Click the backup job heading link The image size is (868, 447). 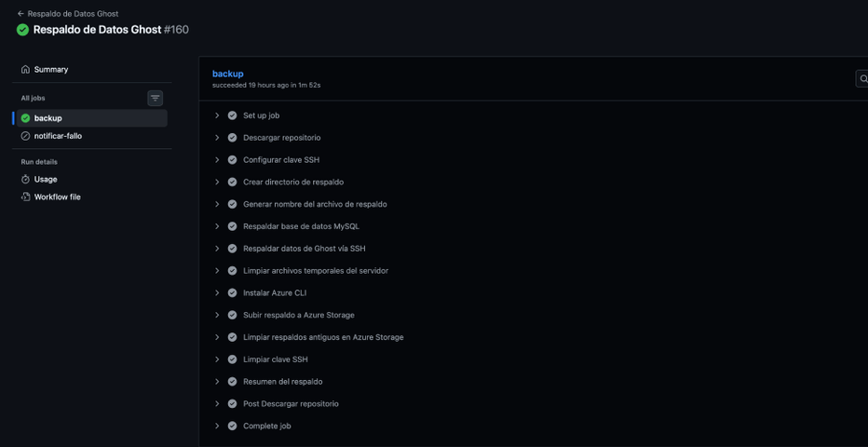227,74
